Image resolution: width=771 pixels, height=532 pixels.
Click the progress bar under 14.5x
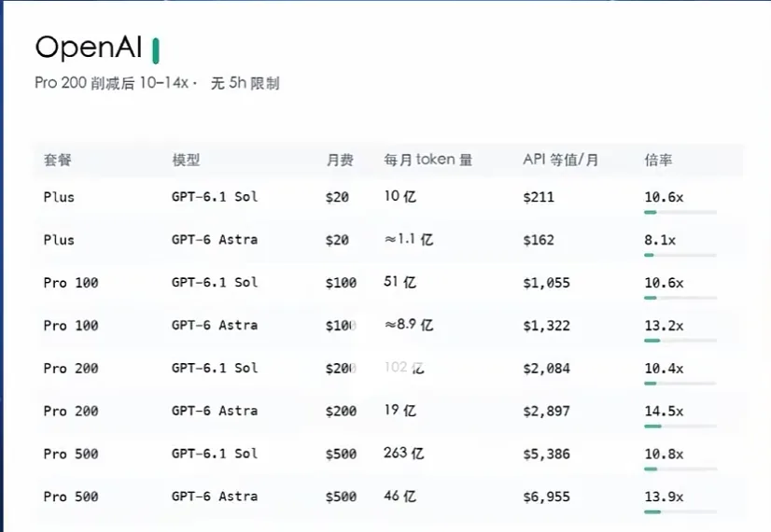680,427
